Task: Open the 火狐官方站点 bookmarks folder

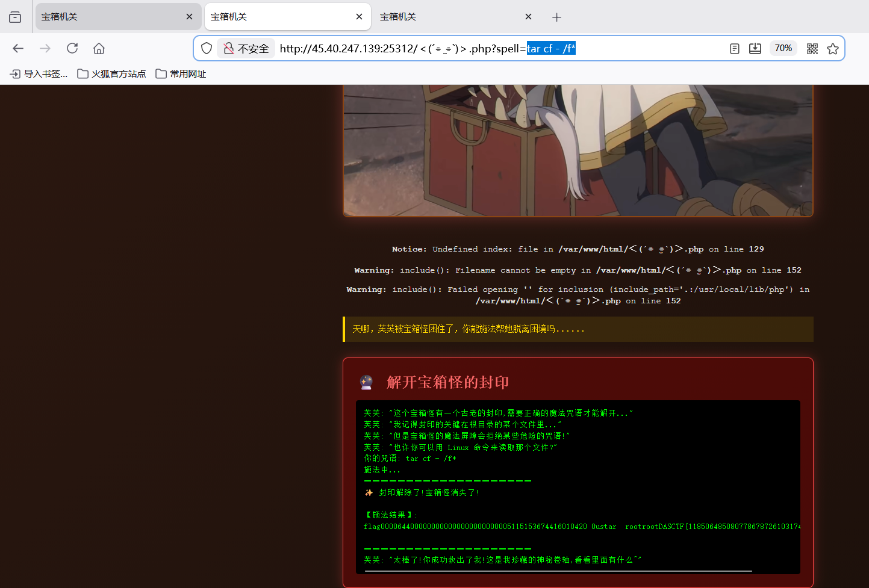Action: [112, 73]
